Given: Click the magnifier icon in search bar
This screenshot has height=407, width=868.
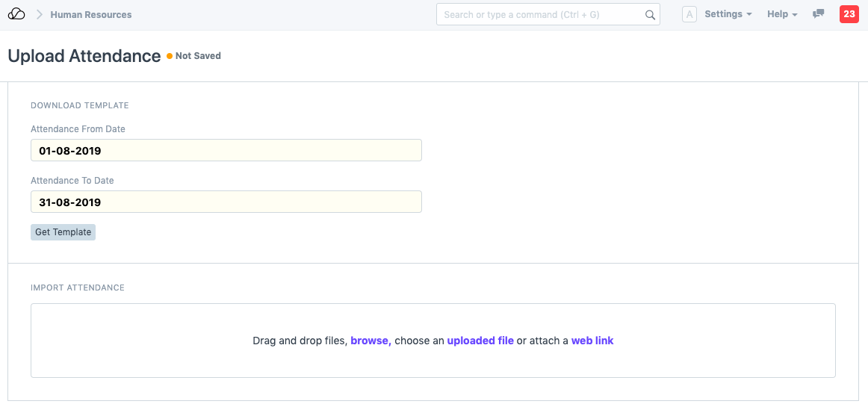Looking at the screenshot, I should point(650,14).
